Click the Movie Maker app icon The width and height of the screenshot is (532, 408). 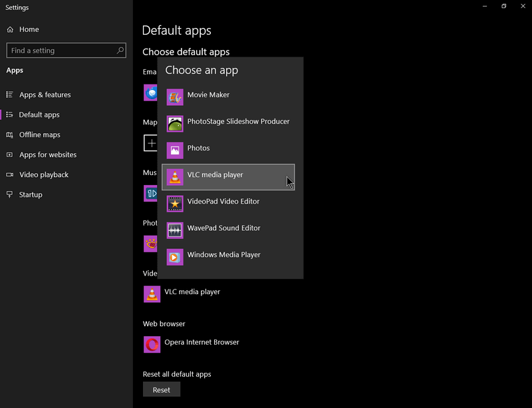tap(175, 97)
